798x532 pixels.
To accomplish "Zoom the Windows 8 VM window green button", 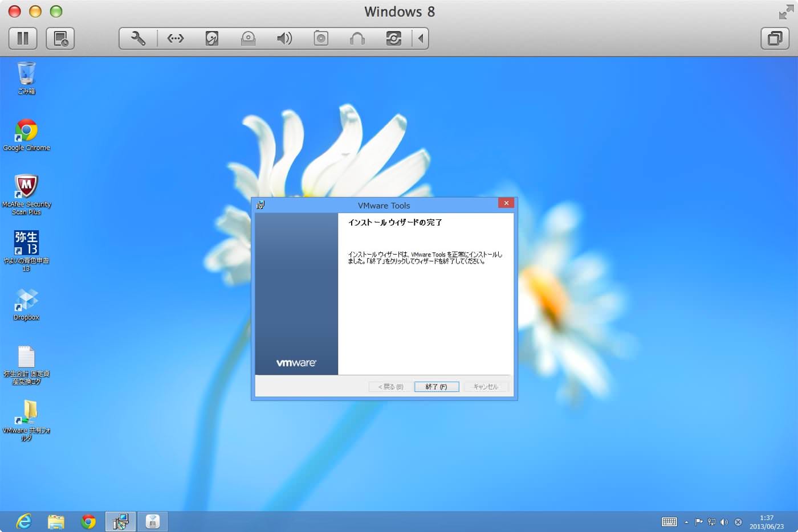I will (56, 11).
